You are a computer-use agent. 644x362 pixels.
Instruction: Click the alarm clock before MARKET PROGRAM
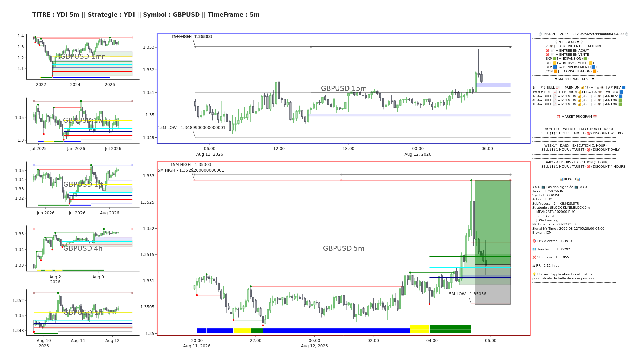pyautogui.click(x=558, y=117)
